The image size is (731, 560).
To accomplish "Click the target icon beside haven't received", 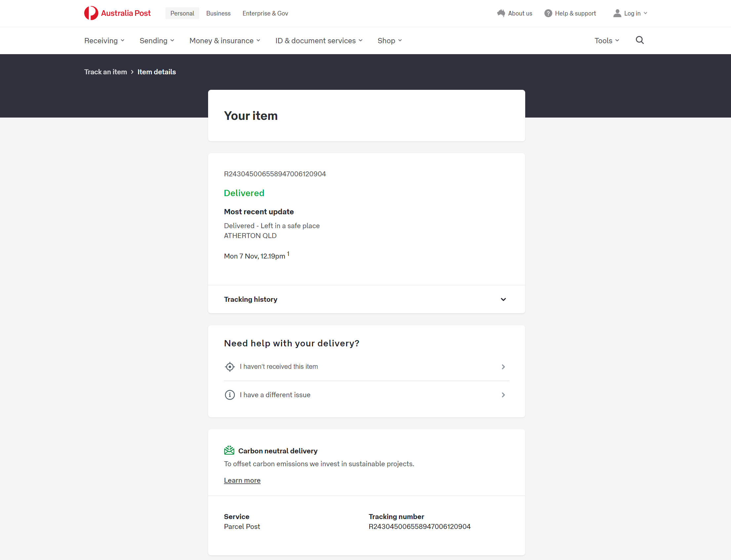I will pyautogui.click(x=230, y=367).
